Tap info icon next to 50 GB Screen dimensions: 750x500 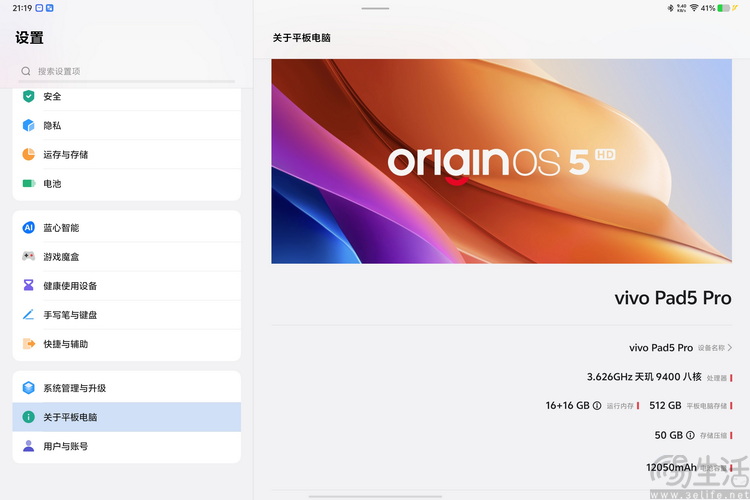pyautogui.click(x=690, y=435)
